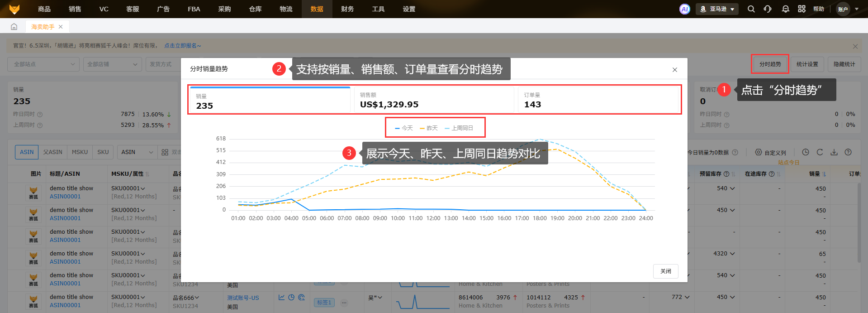This screenshot has width=868, height=313.
Task: Click the clock history icon in the table toolbar
Action: 806,152
